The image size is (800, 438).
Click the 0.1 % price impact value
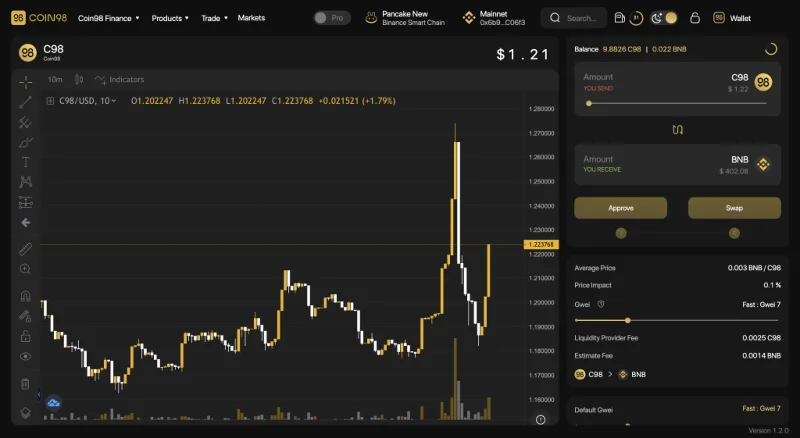click(x=772, y=285)
